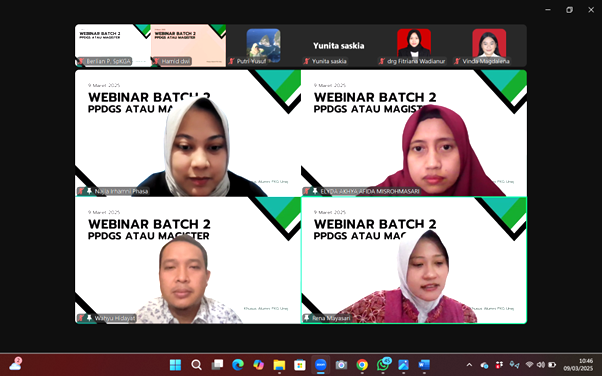Select Putri Yusuf participant thumbnail
Image resolution: width=602 pixels, height=376 pixels.
tap(263, 45)
